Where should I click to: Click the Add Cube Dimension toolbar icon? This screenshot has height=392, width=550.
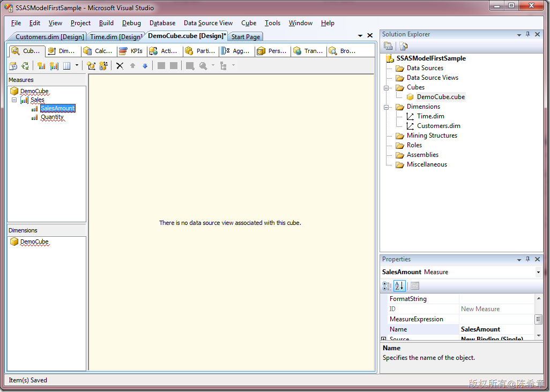(x=91, y=66)
